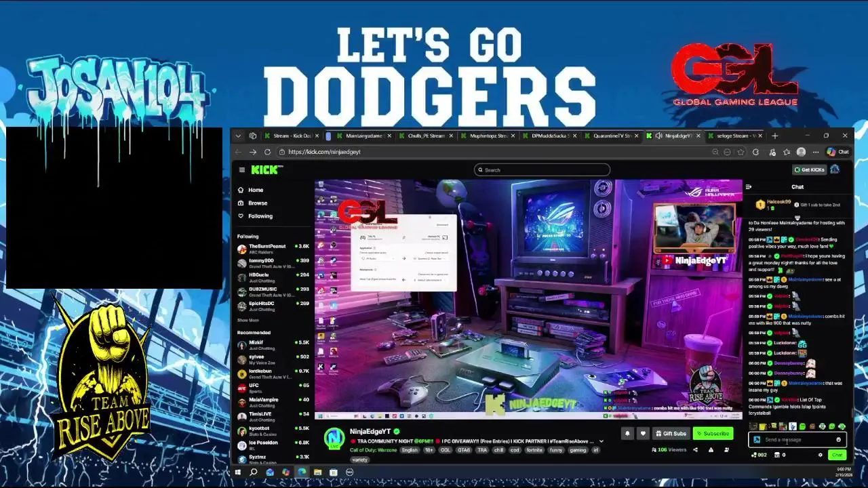Open TheBurntPeanut channel in Following
The image size is (868, 488).
point(273,249)
